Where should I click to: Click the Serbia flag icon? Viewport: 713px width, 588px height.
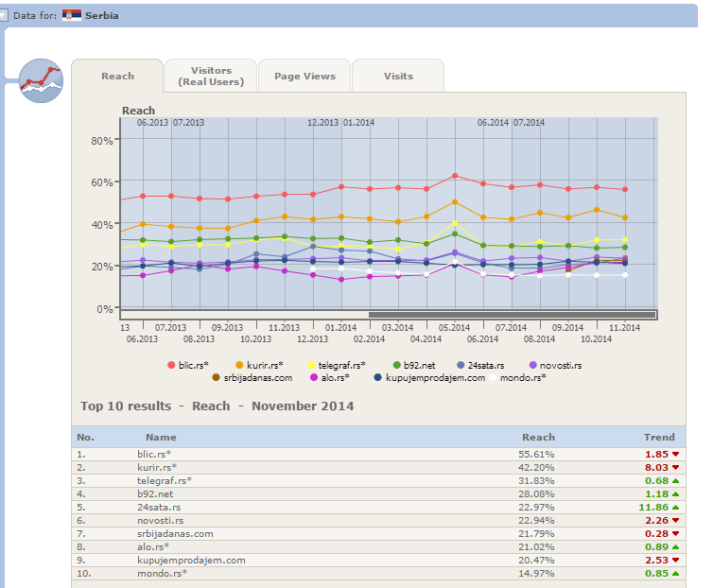(72, 15)
